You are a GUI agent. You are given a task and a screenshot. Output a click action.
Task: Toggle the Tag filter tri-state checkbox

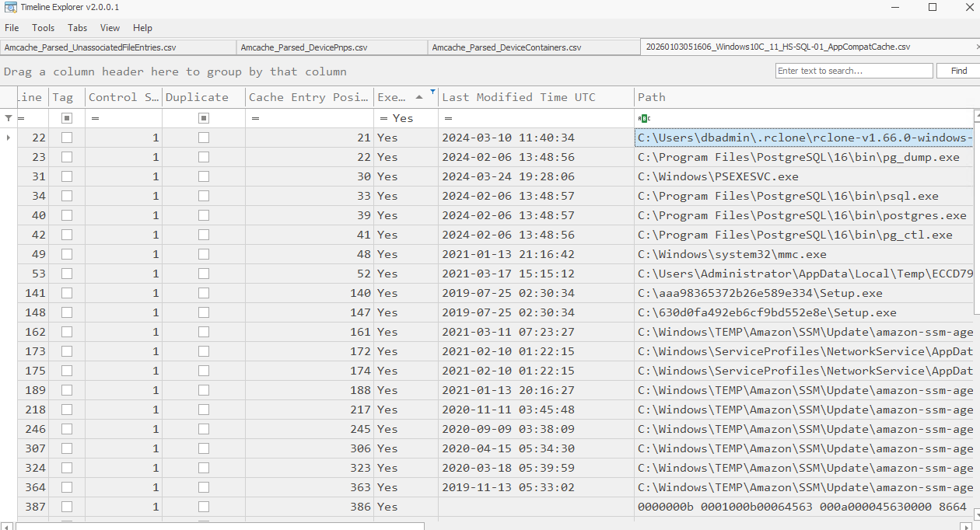(x=66, y=117)
